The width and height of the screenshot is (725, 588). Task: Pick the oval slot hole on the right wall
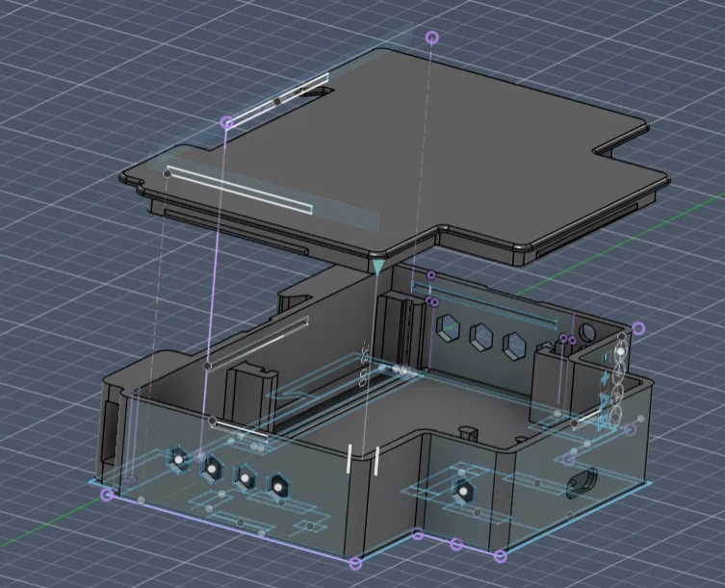(x=582, y=482)
